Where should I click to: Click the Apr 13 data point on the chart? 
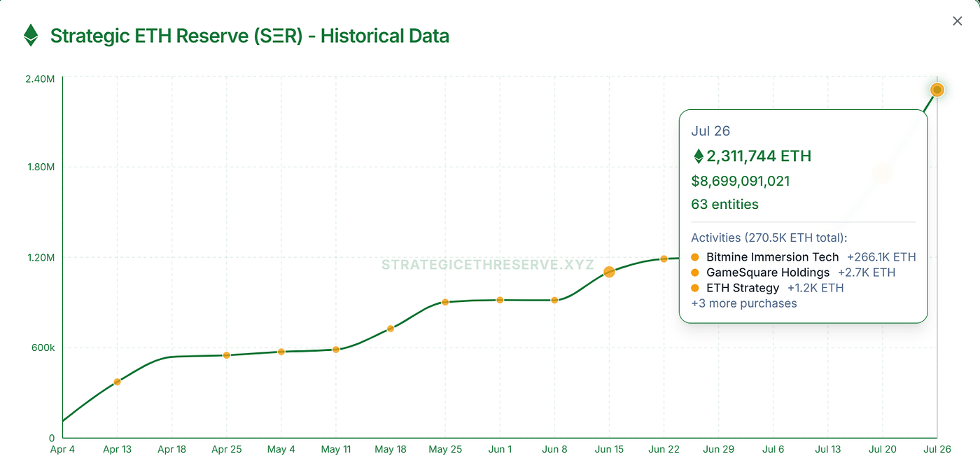point(117,381)
